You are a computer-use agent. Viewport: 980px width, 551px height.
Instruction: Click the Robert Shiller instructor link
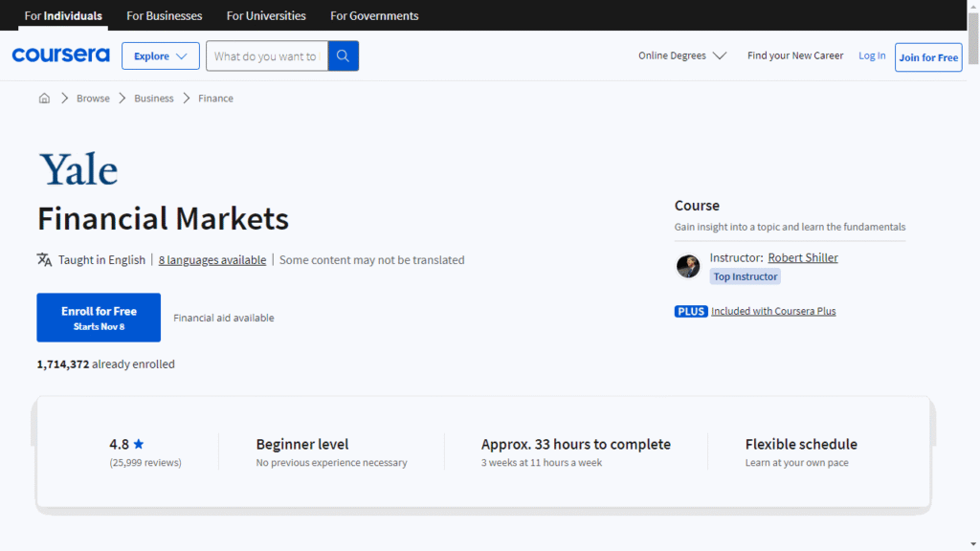[802, 258]
